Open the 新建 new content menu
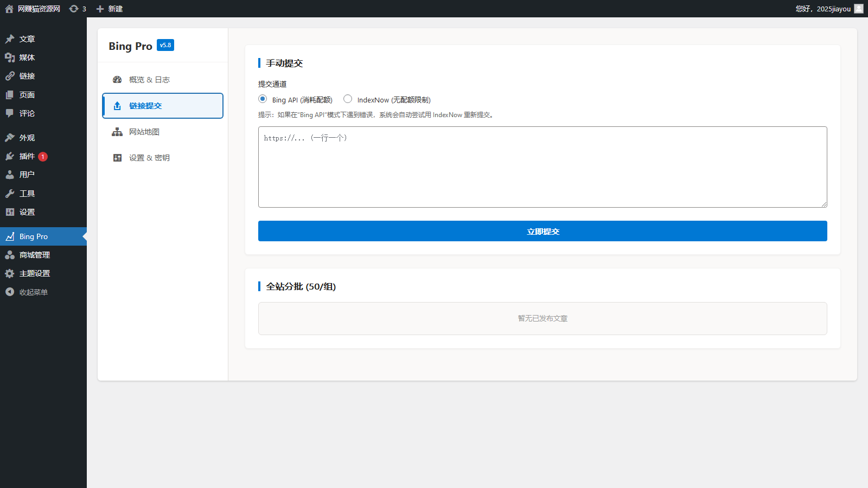 (110, 9)
